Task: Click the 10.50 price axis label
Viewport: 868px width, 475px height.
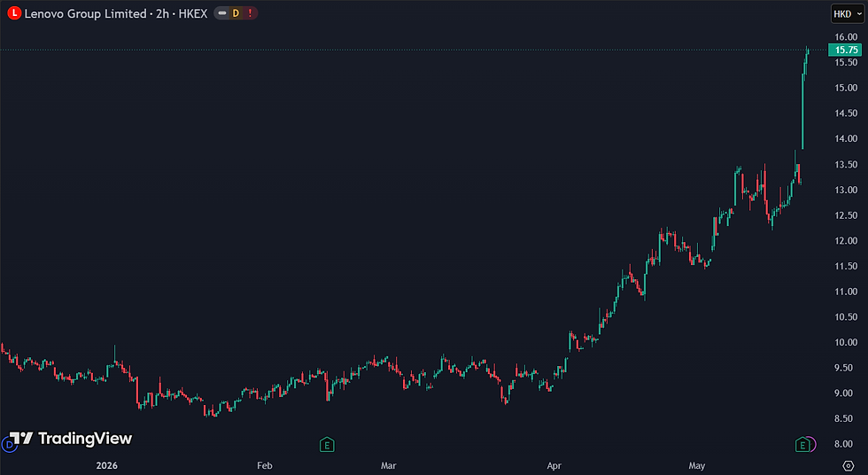Action: pyautogui.click(x=846, y=317)
